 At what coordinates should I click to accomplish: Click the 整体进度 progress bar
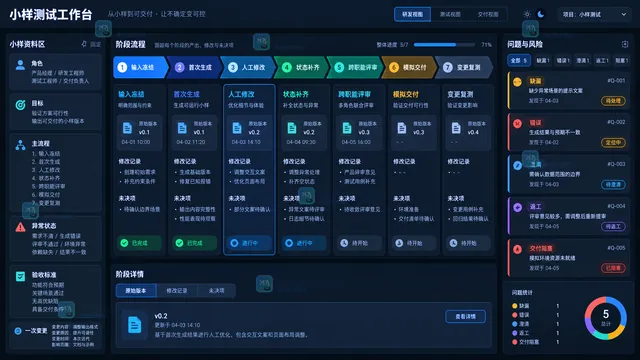pos(444,44)
